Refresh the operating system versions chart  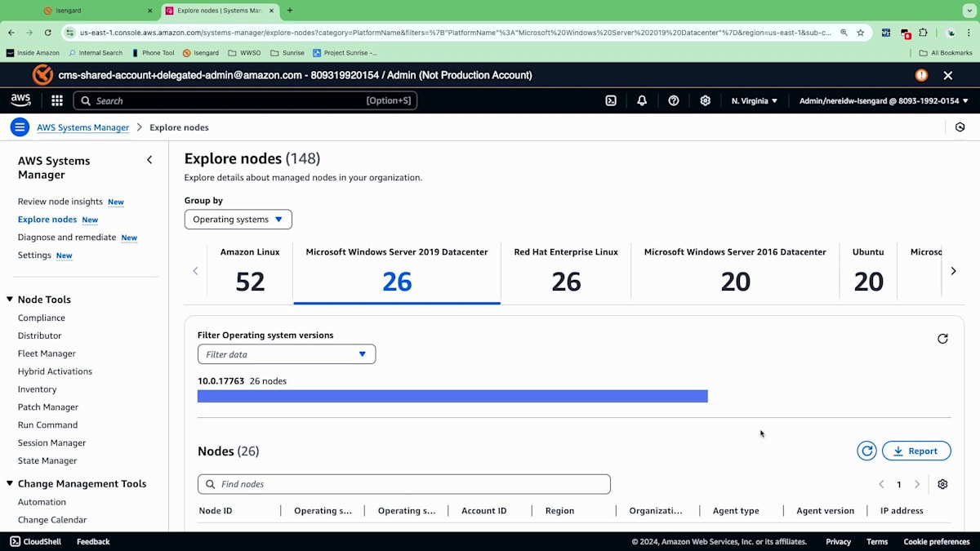coord(942,339)
